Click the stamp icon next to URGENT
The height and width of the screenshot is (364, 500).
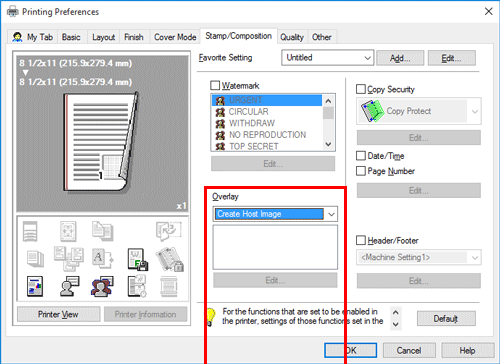click(x=220, y=100)
